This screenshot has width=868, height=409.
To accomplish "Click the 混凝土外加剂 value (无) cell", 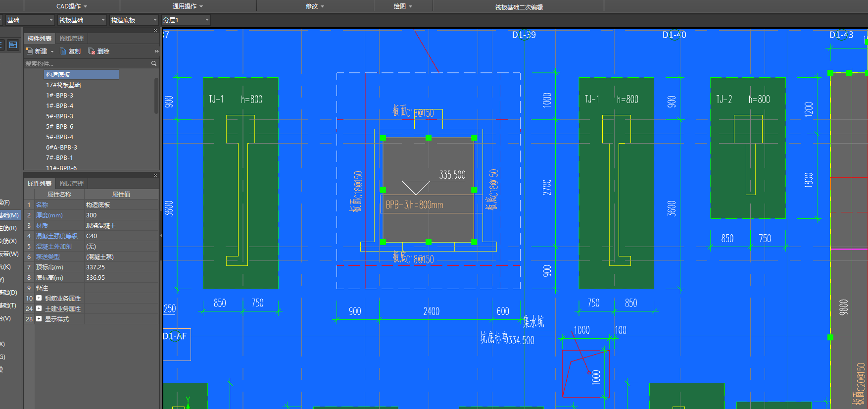I will pyautogui.click(x=121, y=247).
